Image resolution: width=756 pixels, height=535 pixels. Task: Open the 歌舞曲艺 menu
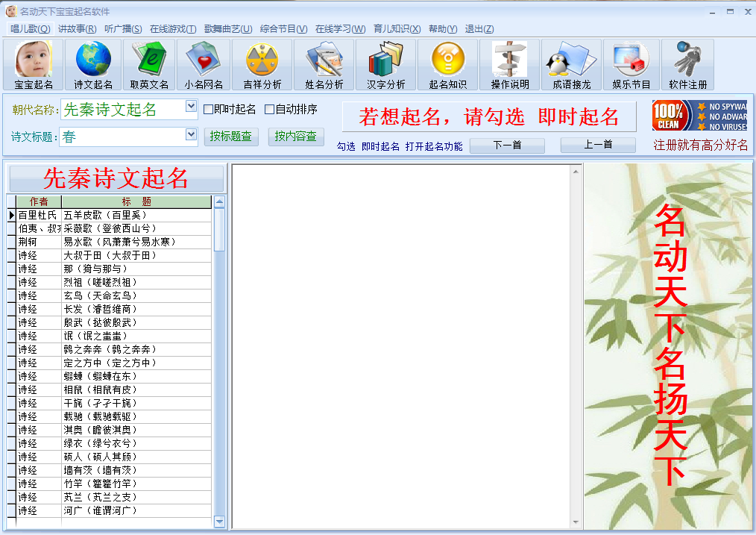pyautogui.click(x=228, y=29)
